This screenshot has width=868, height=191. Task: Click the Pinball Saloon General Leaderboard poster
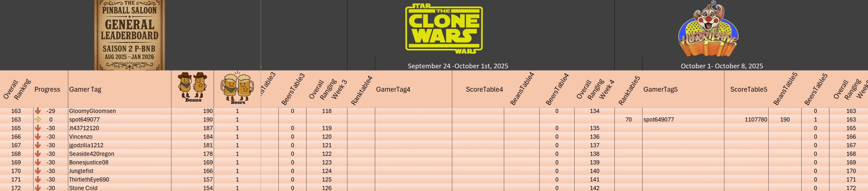130,35
